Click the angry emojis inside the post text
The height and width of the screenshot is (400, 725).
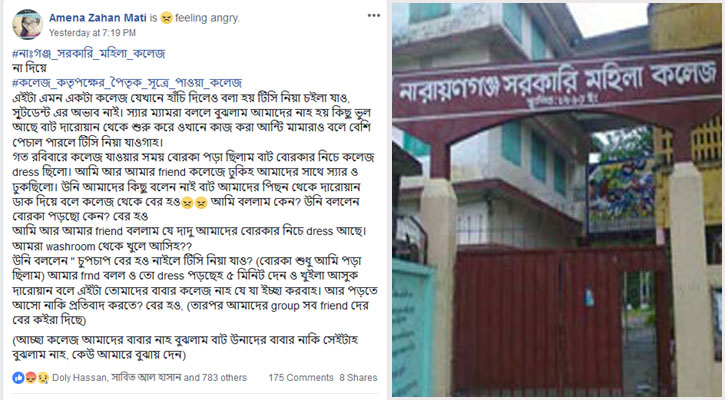click(x=194, y=203)
